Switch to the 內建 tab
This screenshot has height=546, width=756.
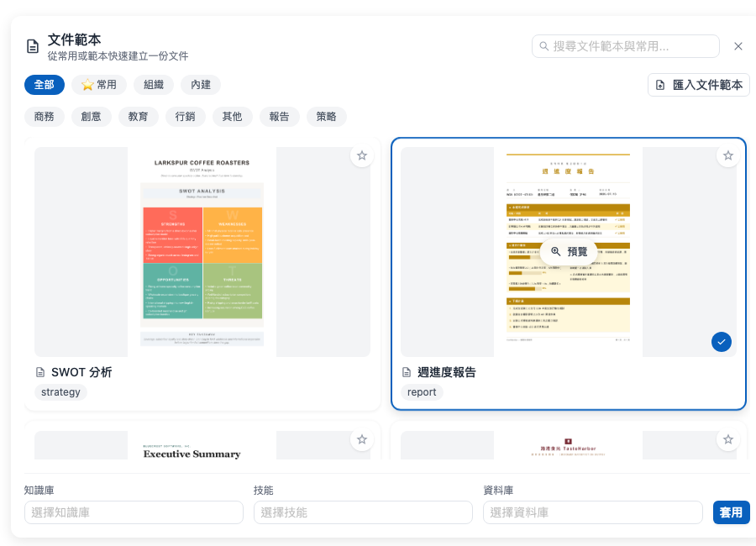(x=201, y=85)
